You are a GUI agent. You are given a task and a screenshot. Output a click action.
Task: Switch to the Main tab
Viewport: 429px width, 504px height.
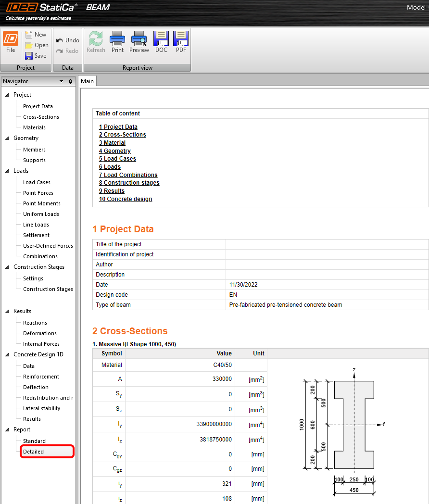pyautogui.click(x=87, y=81)
